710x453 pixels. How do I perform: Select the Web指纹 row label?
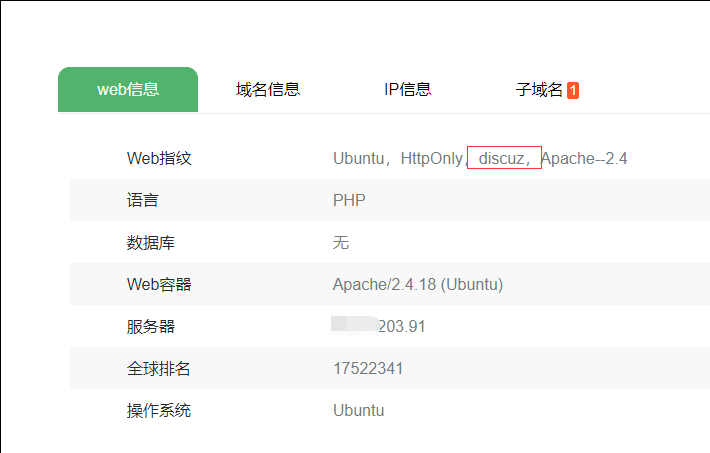pyautogui.click(x=159, y=159)
